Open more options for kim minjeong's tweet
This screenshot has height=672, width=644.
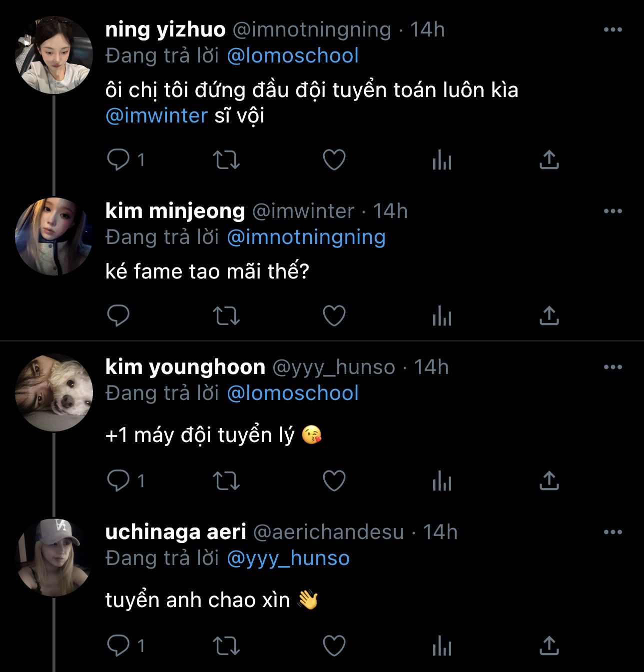[x=613, y=211]
